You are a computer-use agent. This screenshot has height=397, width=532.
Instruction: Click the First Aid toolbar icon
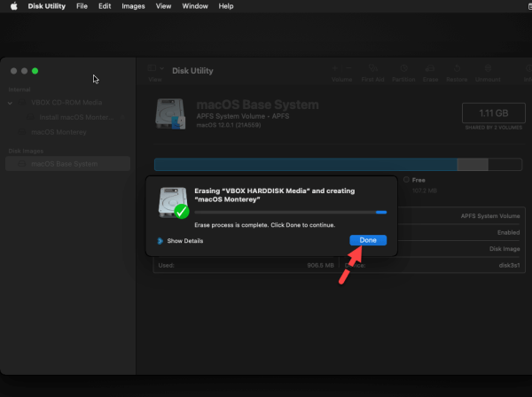[x=373, y=68]
